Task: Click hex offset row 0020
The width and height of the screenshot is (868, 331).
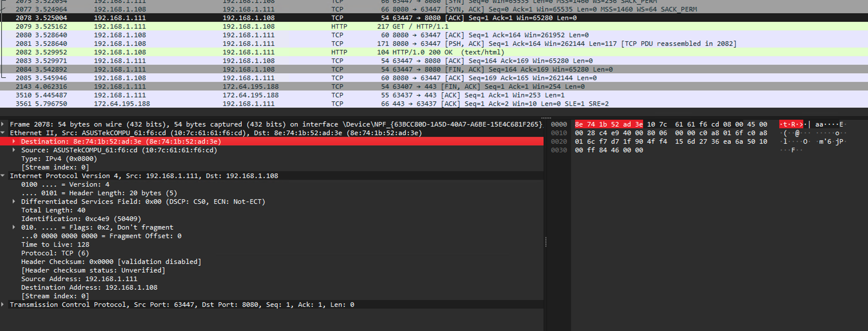Action: pos(559,142)
